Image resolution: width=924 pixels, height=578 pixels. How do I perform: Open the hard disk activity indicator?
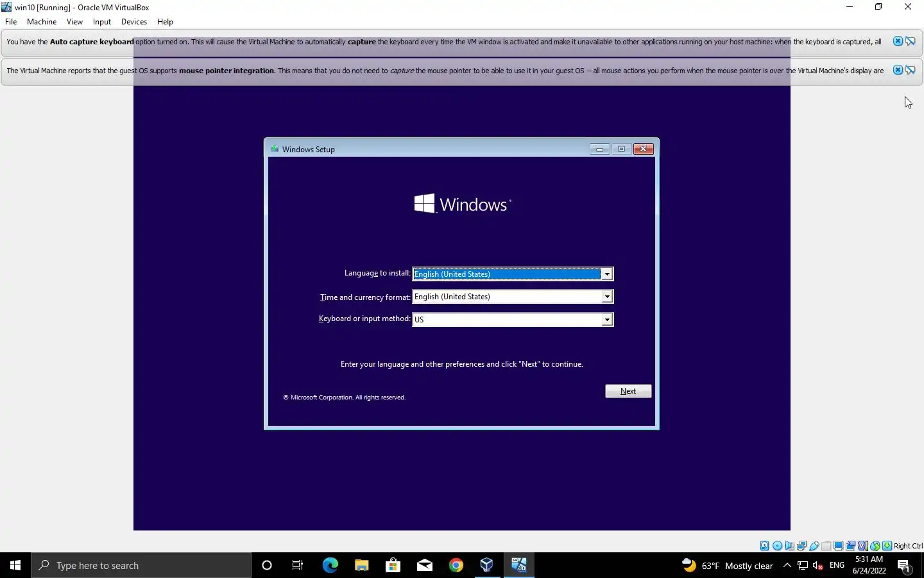(x=765, y=546)
